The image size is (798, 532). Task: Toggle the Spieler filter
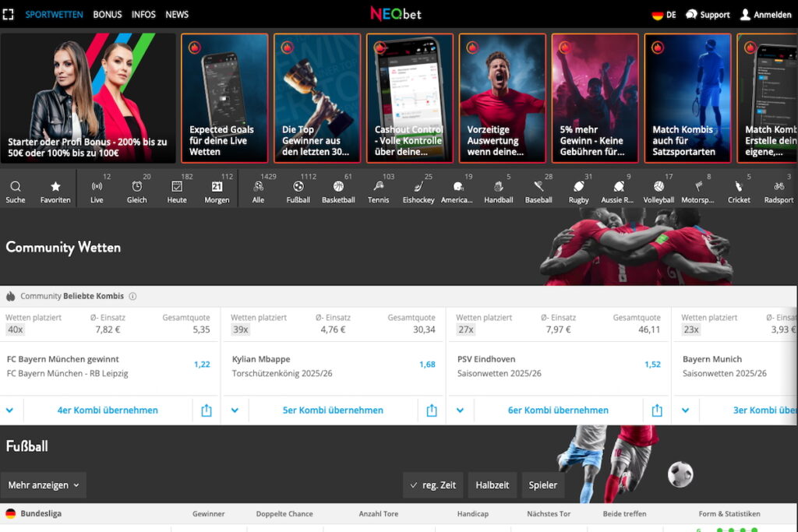(x=543, y=485)
